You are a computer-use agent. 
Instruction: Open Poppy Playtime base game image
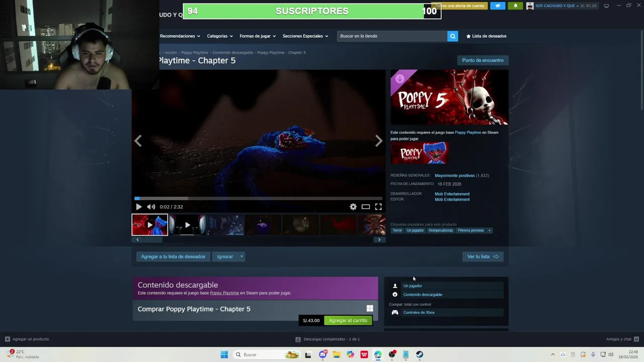pyautogui.click(x=420, y=153)
